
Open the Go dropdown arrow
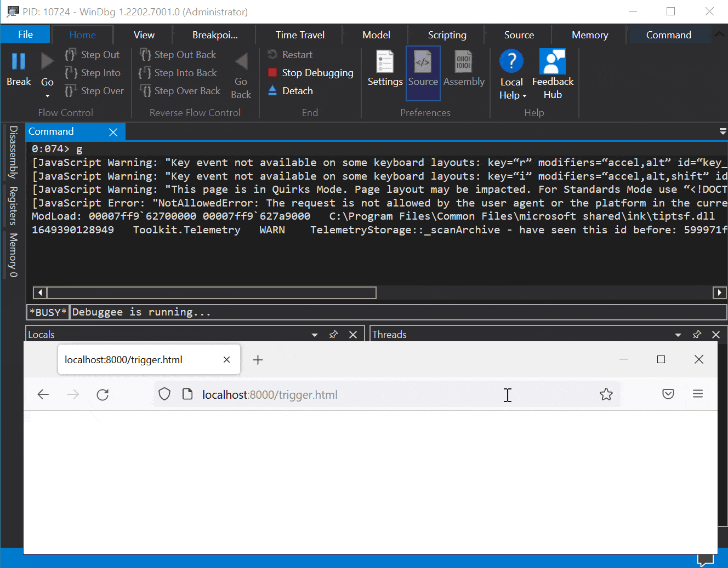click(x=47, y=96)
